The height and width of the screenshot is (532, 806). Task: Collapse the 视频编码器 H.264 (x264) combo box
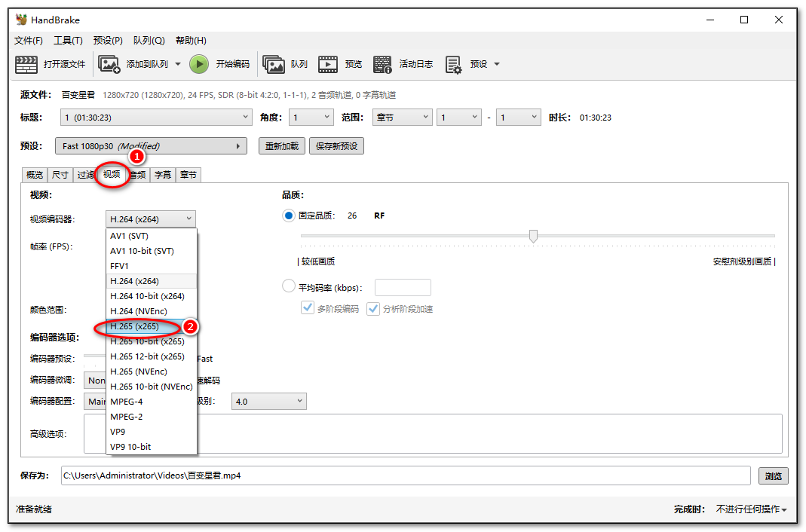151,219
